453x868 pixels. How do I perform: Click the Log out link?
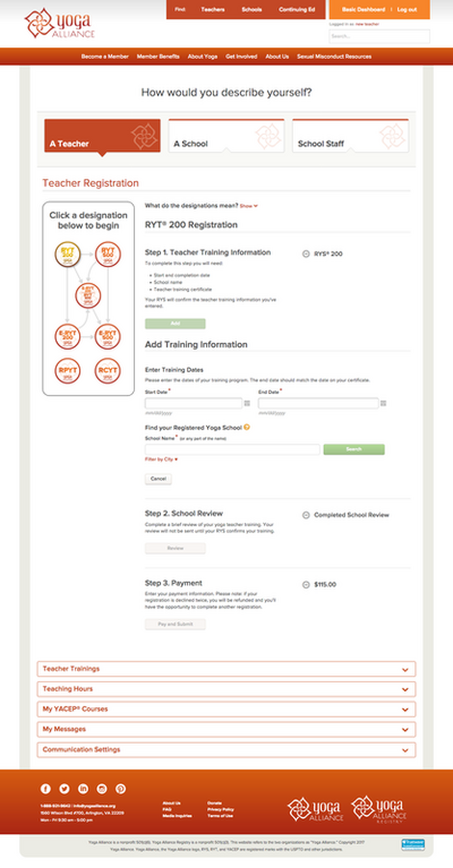click(407, 10)
